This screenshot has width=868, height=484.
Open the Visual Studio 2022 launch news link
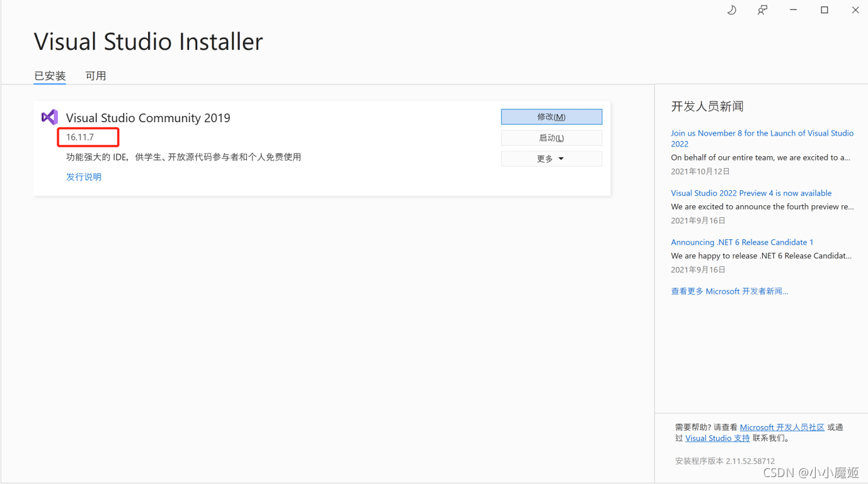(x=762, y=138)
